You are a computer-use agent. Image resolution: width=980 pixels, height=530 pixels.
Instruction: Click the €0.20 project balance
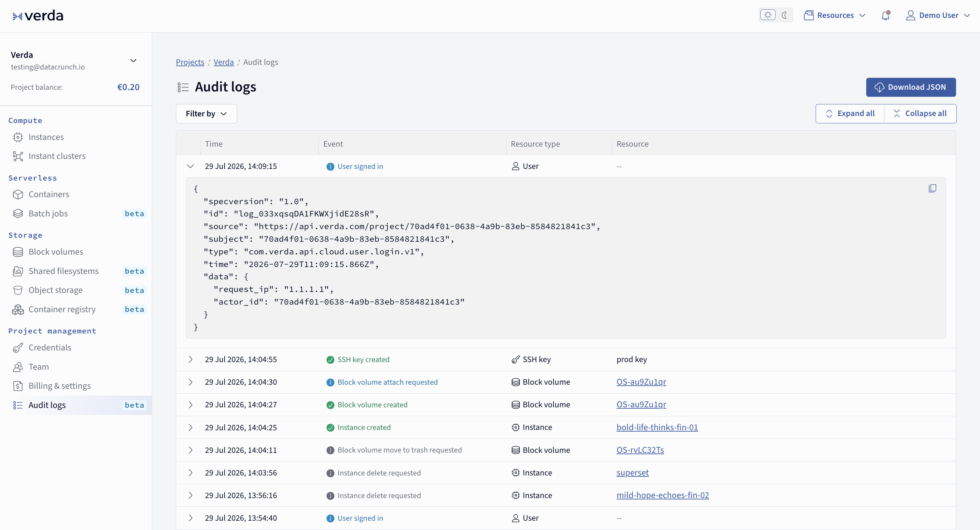128,87
